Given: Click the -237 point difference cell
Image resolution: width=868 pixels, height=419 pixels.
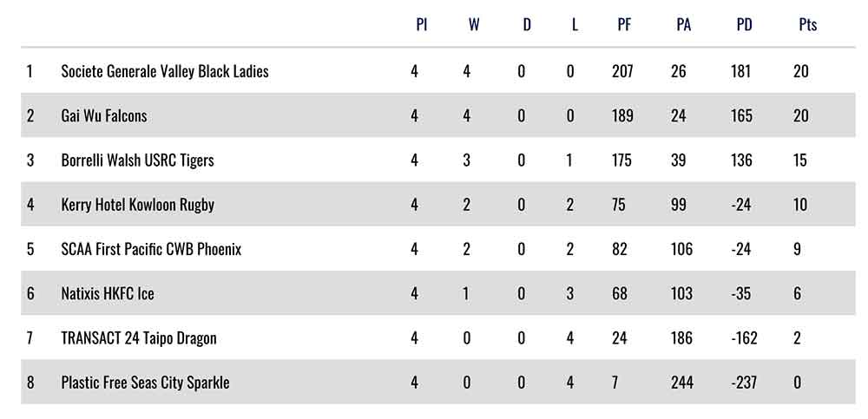Looking at the screenshot, I should (745, 382).
